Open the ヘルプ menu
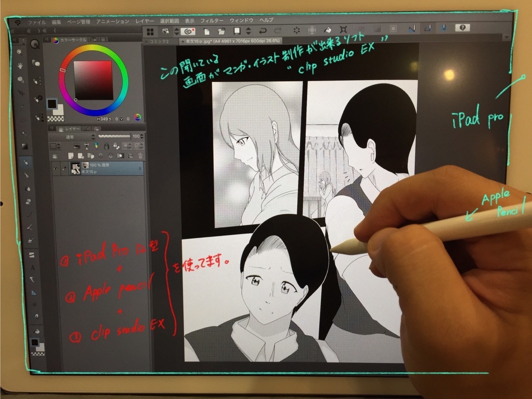Screen dimensions: 532x399 click(x=266, y=20)
